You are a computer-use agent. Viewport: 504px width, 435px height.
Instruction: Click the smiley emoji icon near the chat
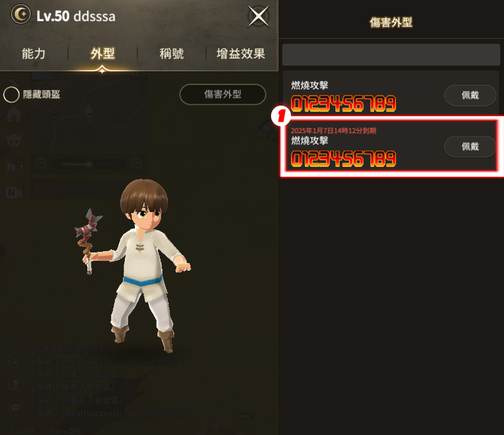pyautogui.click(x=16, y=360)
